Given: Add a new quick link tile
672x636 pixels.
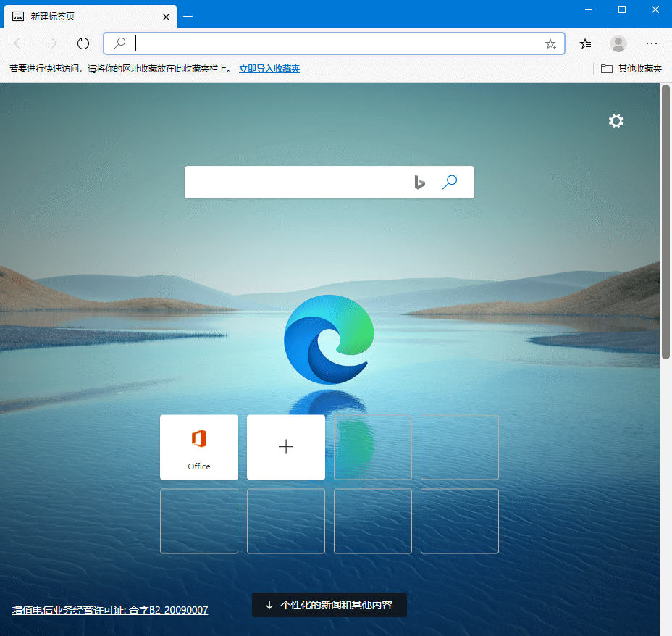Looking at the screenshot, I should [x=286, y=447].
